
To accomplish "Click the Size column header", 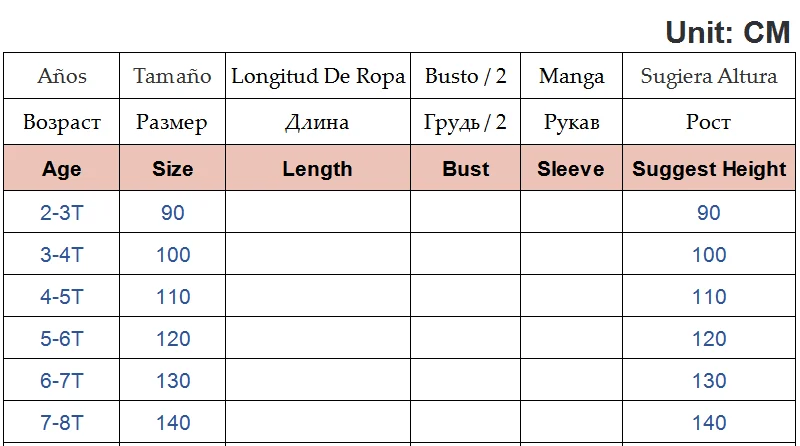I will pos(172,169).
